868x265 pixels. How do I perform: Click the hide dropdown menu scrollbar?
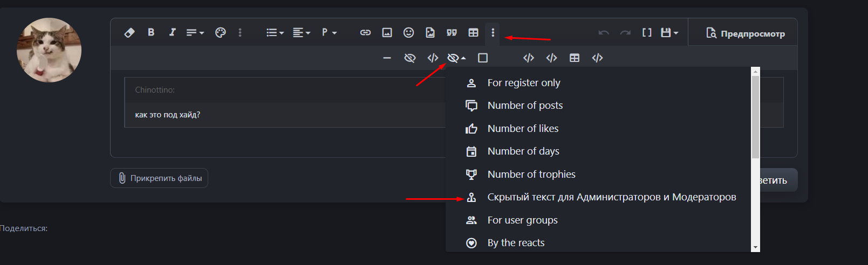click(x=755, y=118)
